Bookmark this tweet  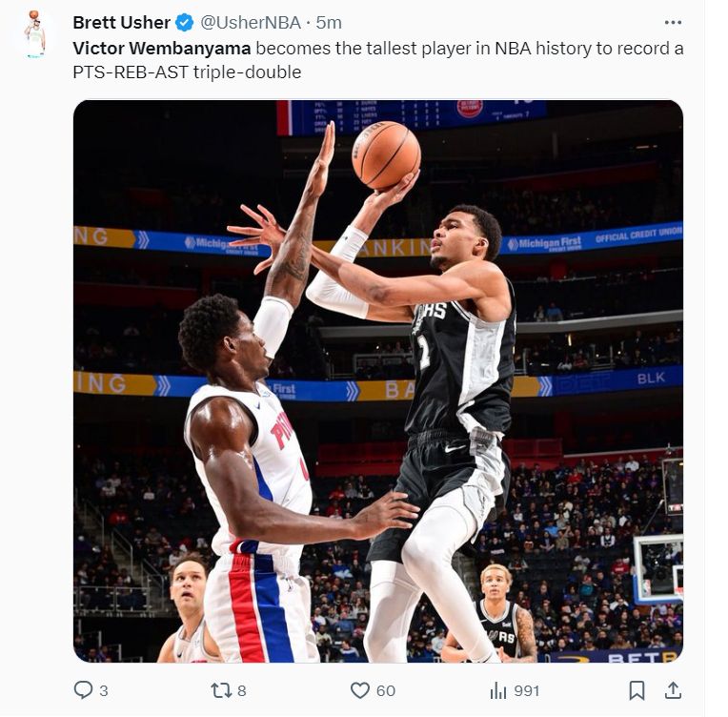tap(637, 690)
